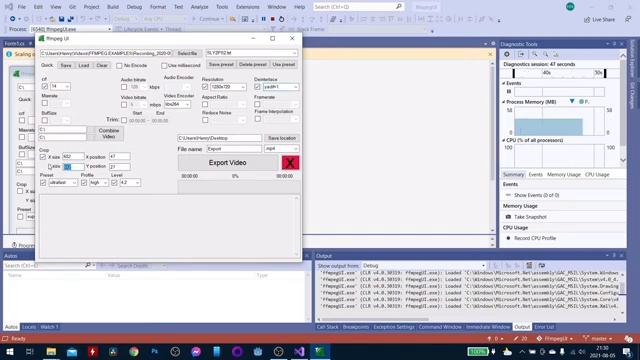Viewport: 640px width, 360px height.
Task: Pause debugging in Visual Studio toolbar
Action: pos(263,19)
